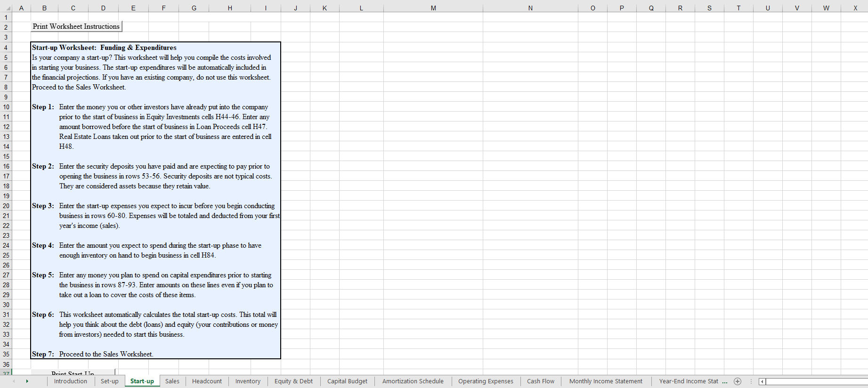Screen dimensions: 868x388
Task: Open Monthly Income Statement sheet tab
Action: tap(605, 381)
